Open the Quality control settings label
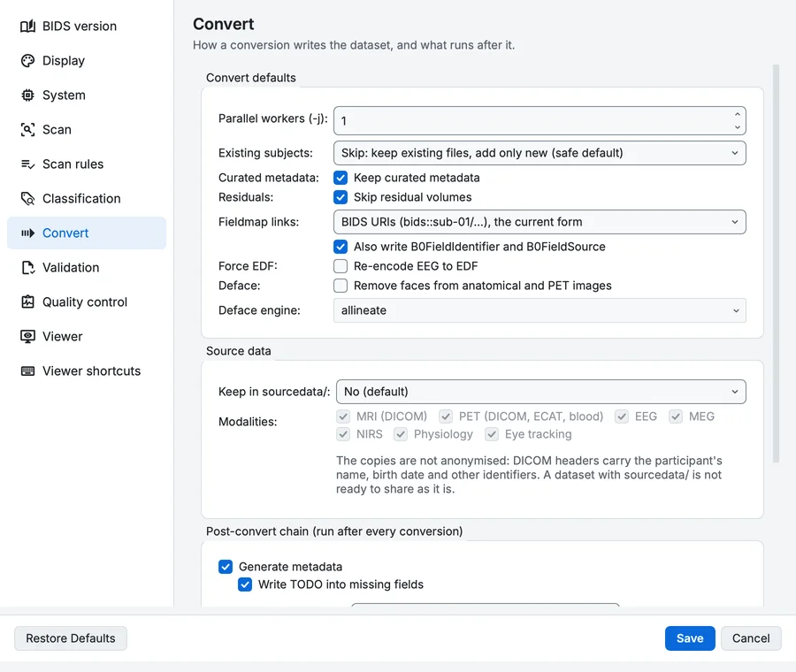 tap(85, 302)
